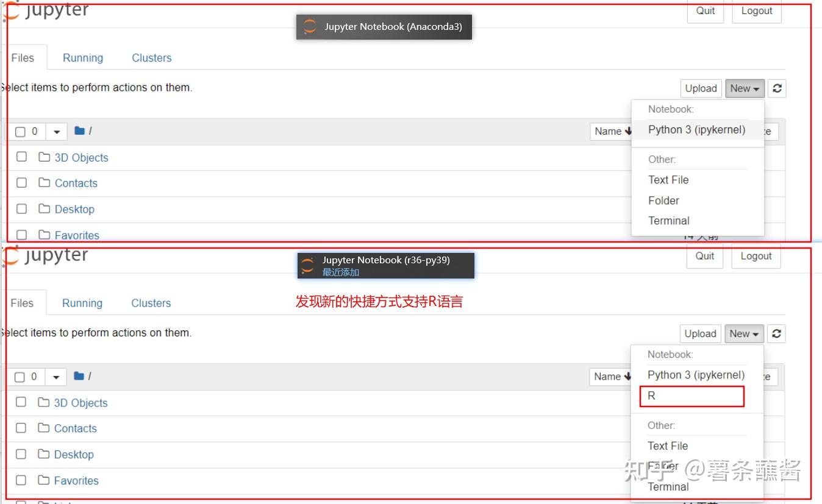This screenshot has height=504, width=822.
Task: Refresh the notebook file list
Action: click(777, 88)
